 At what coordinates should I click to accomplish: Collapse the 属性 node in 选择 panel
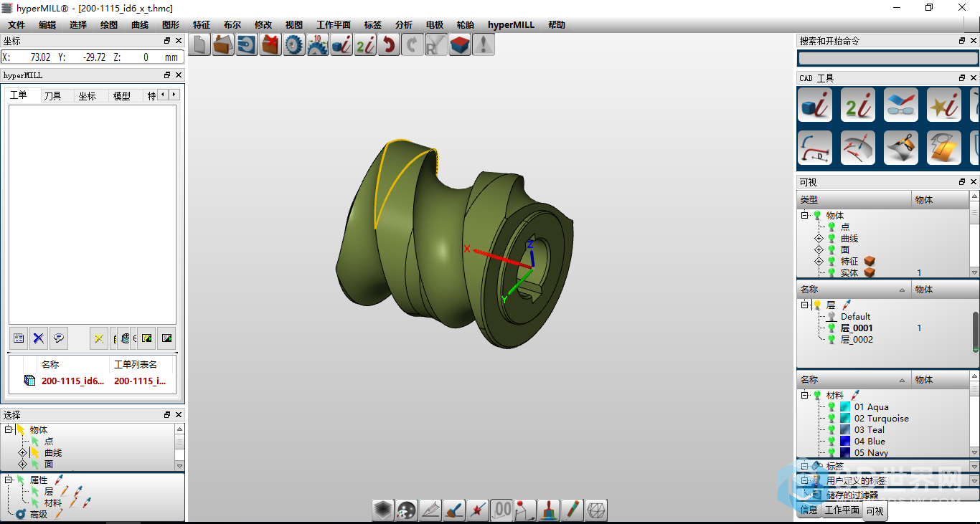point(9,480)
